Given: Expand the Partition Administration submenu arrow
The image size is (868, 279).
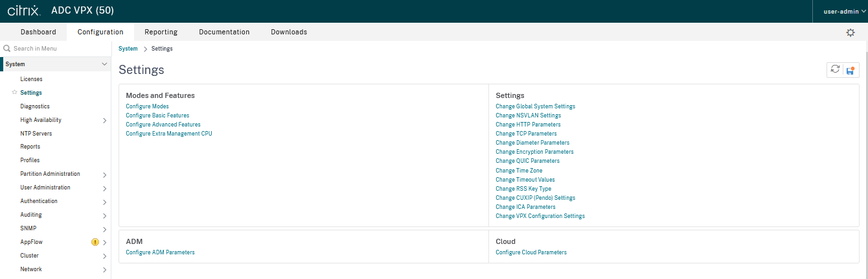Looking at the screenshot, I should (104, 175).
